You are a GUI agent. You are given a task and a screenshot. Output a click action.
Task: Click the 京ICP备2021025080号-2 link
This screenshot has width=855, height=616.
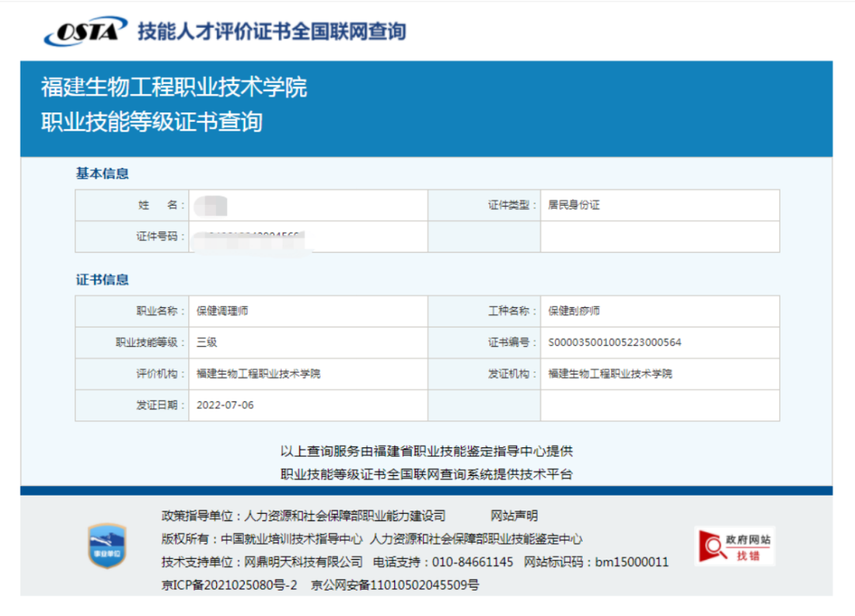tap(229, 586)
